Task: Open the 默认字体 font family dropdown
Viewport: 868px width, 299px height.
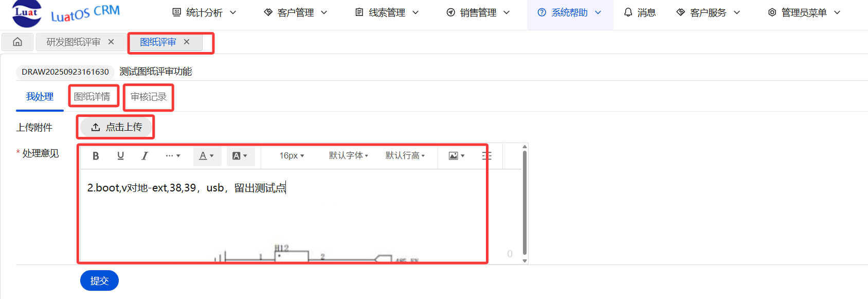Action: point(349,155)
